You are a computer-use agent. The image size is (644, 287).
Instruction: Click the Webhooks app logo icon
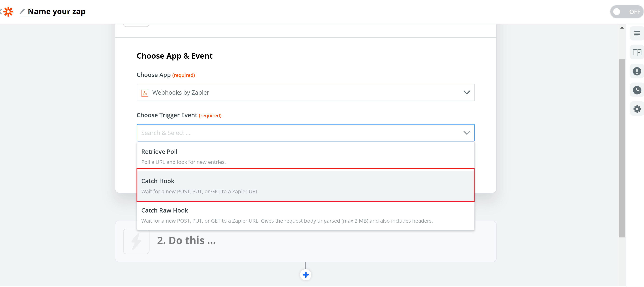[145, 93]
